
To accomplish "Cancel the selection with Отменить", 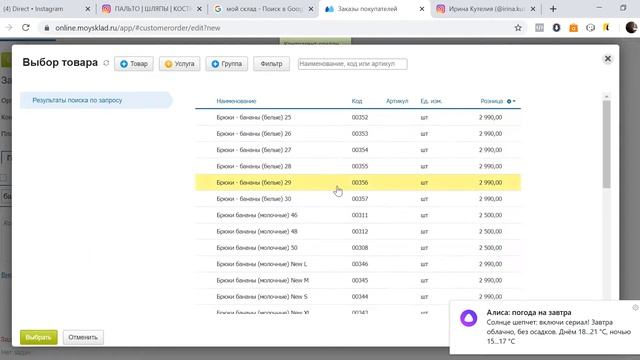I will pos(83,337).
